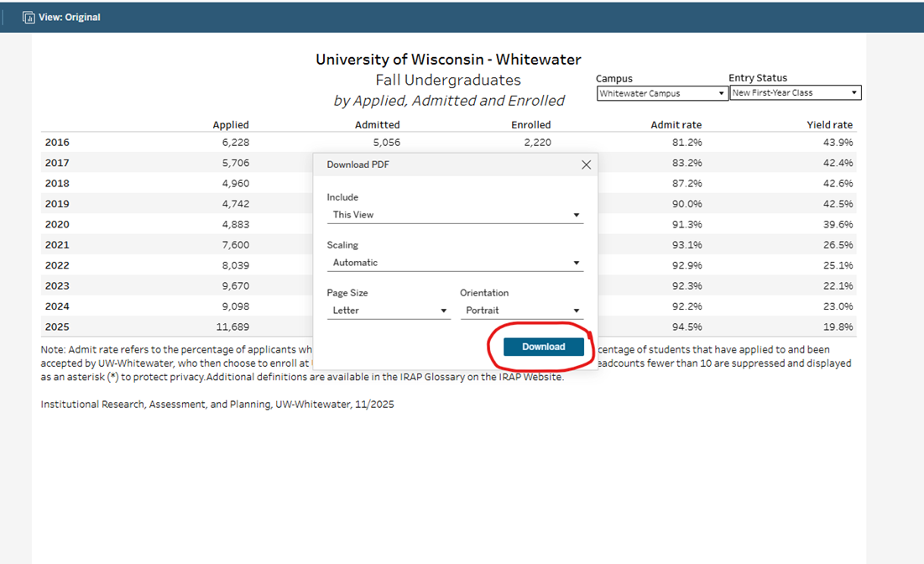Image resolution: width=924 pixels, height=564 pixels.
Task: Click the Admit rate column header
Action: click(676, 124)
